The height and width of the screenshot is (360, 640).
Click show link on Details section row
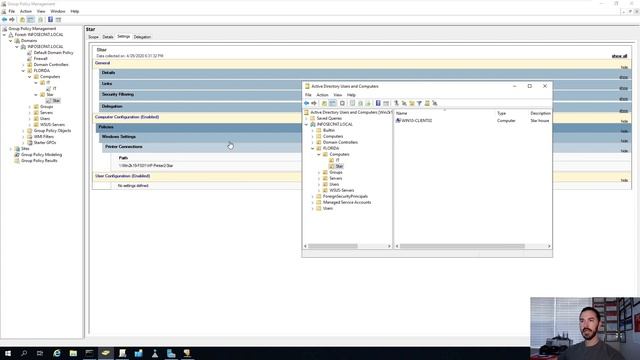pyautogui.click(x=623, y=77)
